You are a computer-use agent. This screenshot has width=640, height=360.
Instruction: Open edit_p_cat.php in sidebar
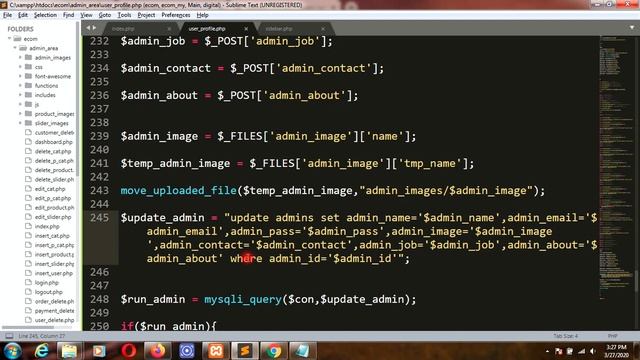pos(53,198)
